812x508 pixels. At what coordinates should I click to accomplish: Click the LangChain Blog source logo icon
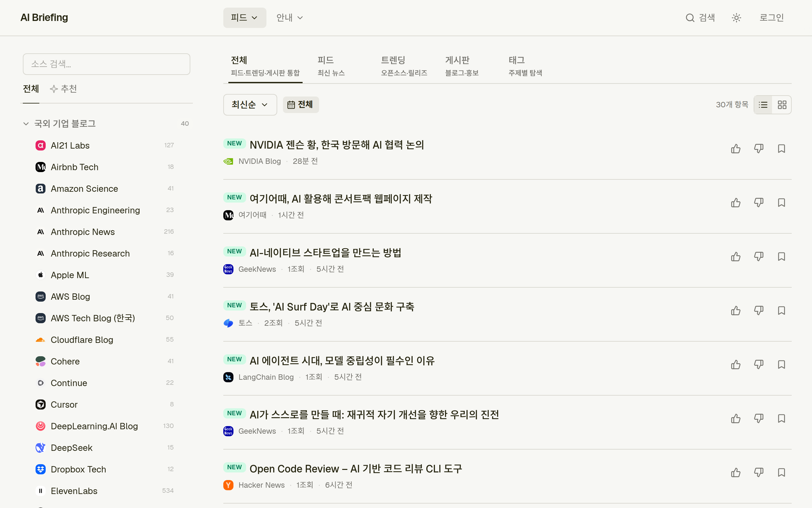coord(228,377)
